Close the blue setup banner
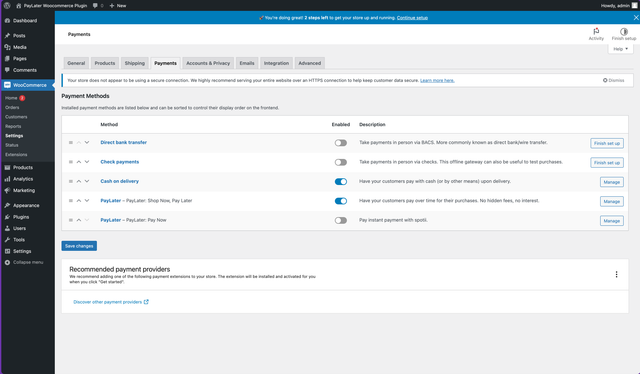Viewport: 640px width, 374px height. point(636,18)
